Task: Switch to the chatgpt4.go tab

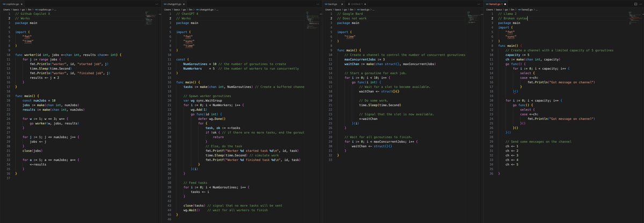Action: (173, 4)
